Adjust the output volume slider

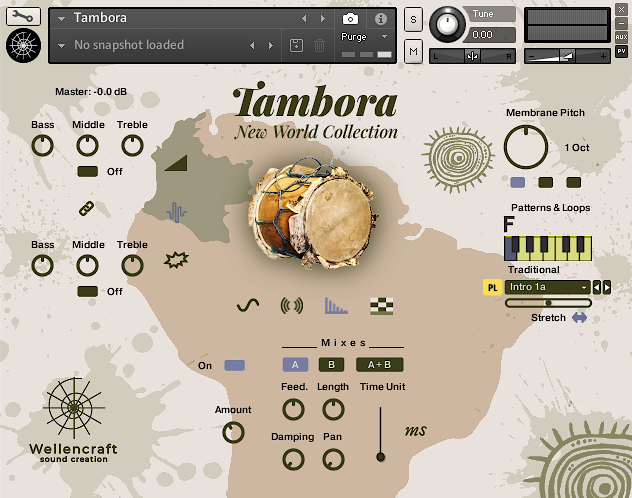[x=567, y=56]
